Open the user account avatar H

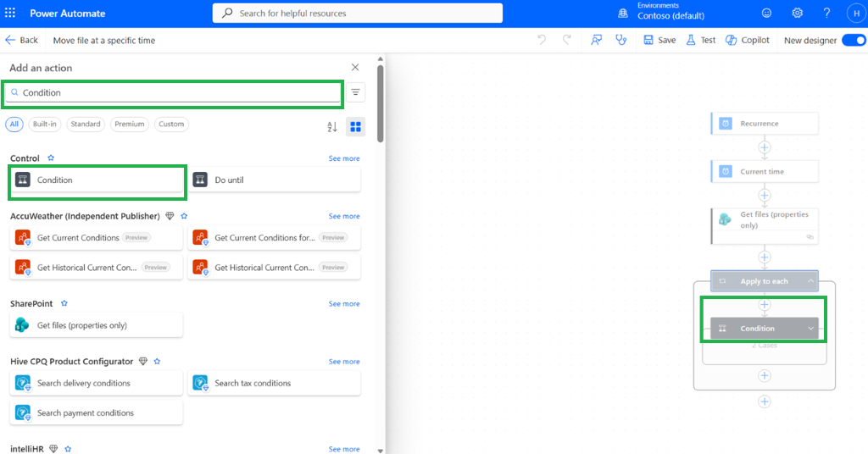pos(856,14)
